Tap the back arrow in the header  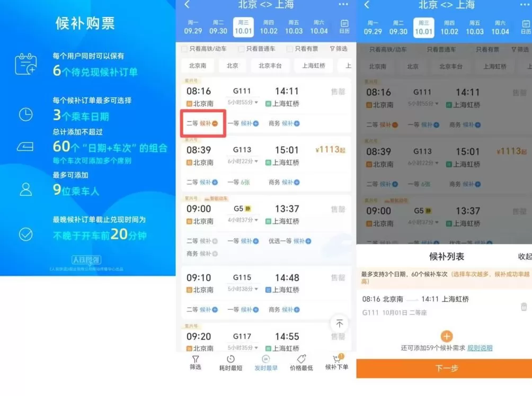186,5
